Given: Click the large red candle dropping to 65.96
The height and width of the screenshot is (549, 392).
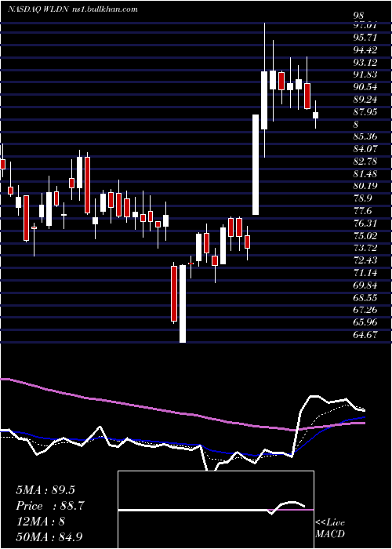Looking at the screenshot, I should coord(174,293).
